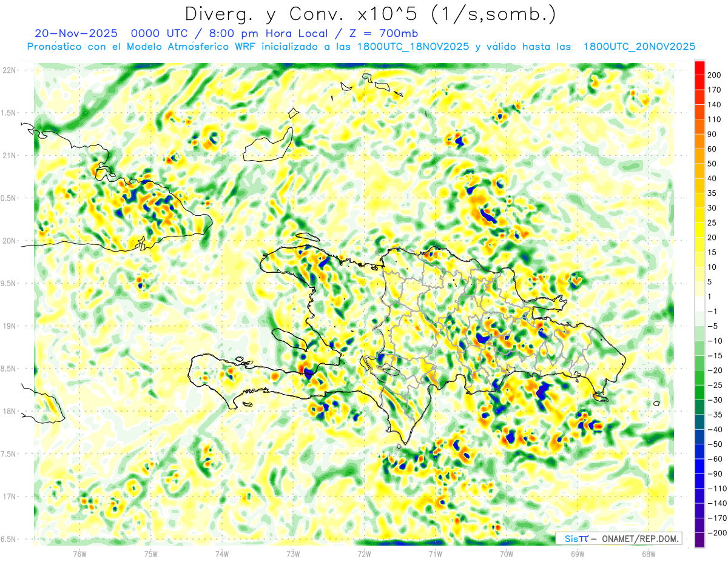Click the orange colorbar segment between 60 and 90
The height and width of the screenshot is (562, 728).
(x=699, y=141)
